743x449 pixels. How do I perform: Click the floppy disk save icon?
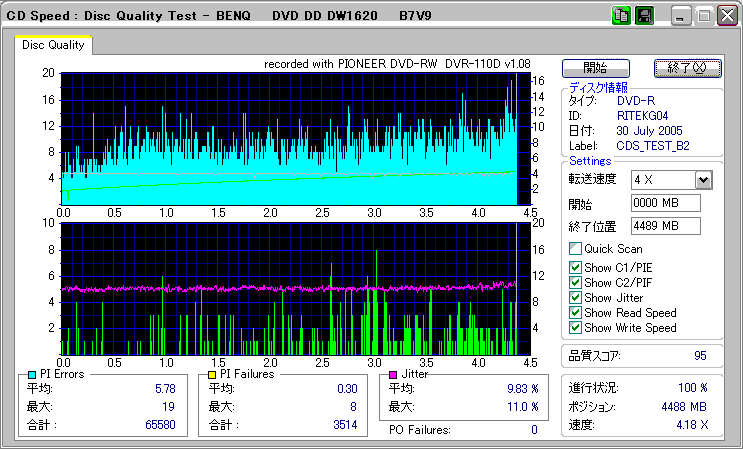pos(645,16)
